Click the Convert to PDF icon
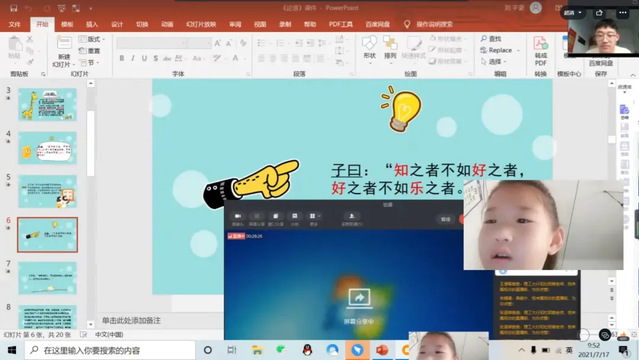Screen dimensions: 639x360 tap(540, 51)
